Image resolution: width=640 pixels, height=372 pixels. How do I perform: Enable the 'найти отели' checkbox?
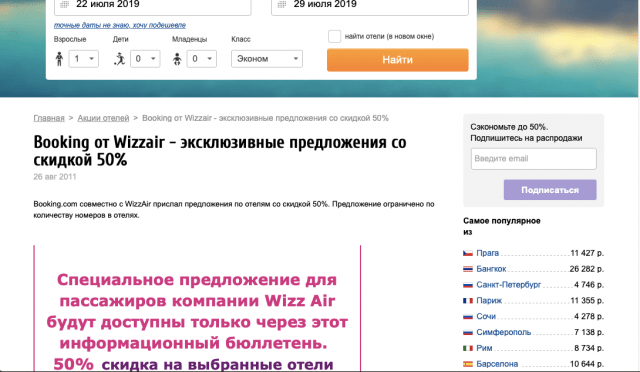(x=334, y=36)
